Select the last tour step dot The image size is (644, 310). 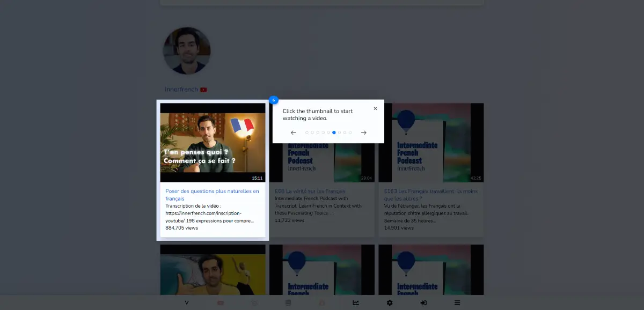(x=350, y=132)
